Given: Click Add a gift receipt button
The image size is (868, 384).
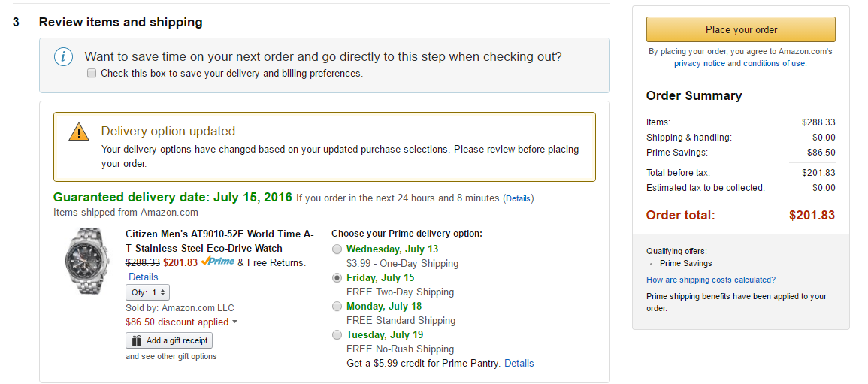Looking at the screenshot, I should 170,340.
